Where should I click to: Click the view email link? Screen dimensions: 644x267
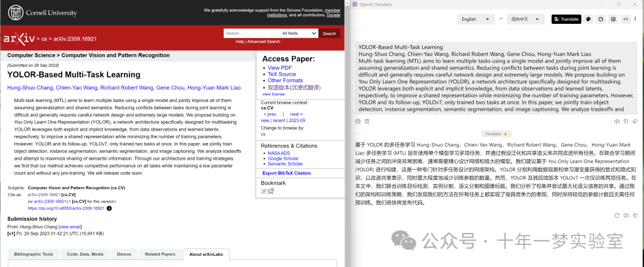point(70,226)
